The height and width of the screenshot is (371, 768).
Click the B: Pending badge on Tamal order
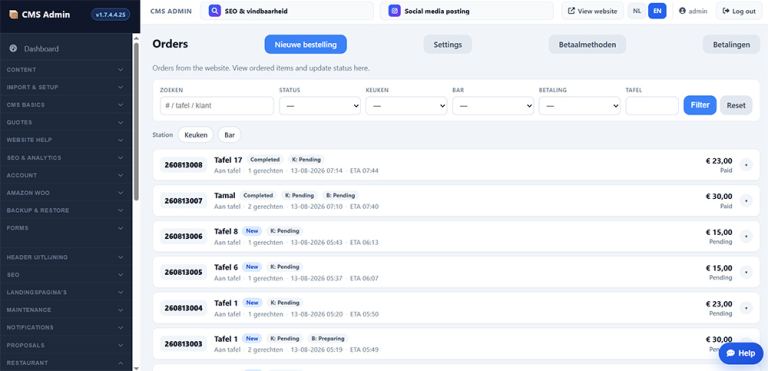(341, 196)
